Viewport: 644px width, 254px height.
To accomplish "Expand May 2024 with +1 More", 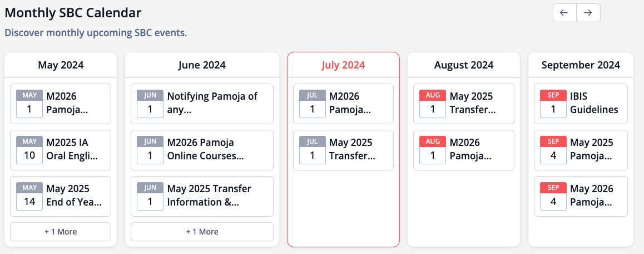I will (61, 232).
